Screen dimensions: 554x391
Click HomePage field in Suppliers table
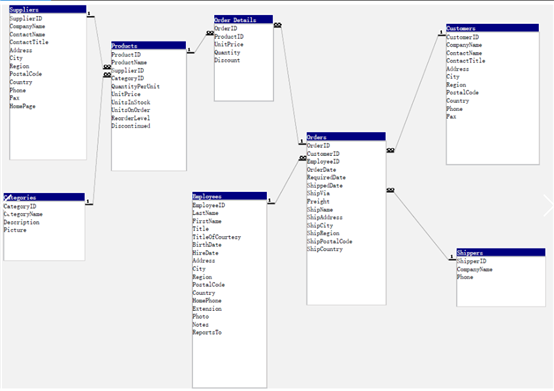pyautogui.click(x=23, y=106)
